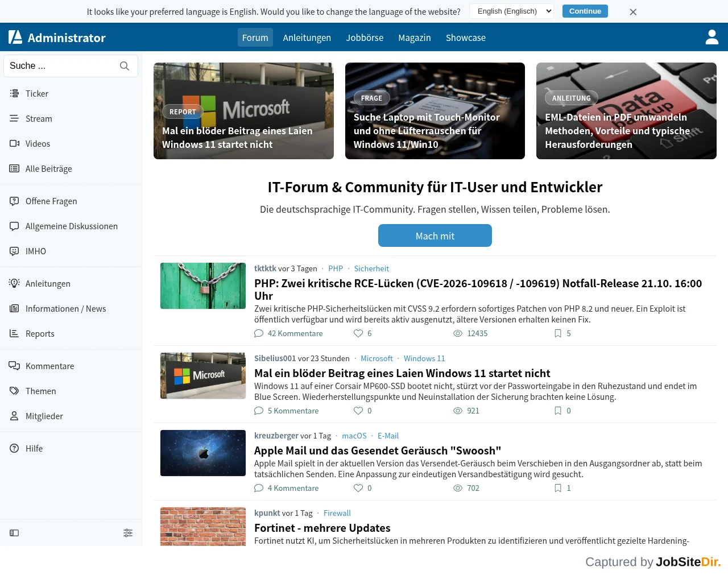Click the Administrator logo icon
Screen dimensions: 728x579
coord(15,37)
